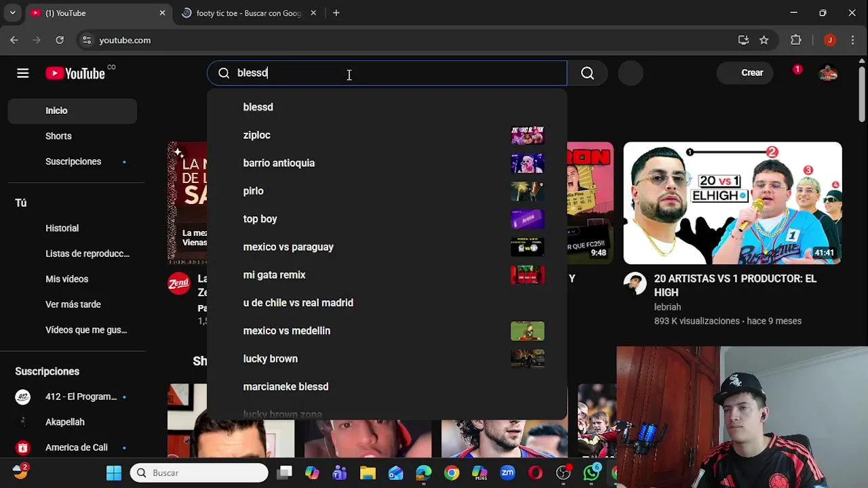Viewport: 868px width, 488px height.
Task: Choose the 'lucky brown' suggestion
Action: (387, 359)
